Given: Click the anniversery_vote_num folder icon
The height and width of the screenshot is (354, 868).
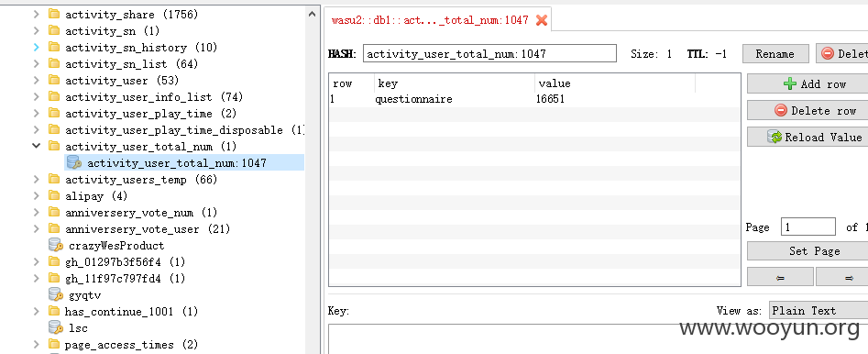Looking at the screenshot, I should (x=54, y=212).
